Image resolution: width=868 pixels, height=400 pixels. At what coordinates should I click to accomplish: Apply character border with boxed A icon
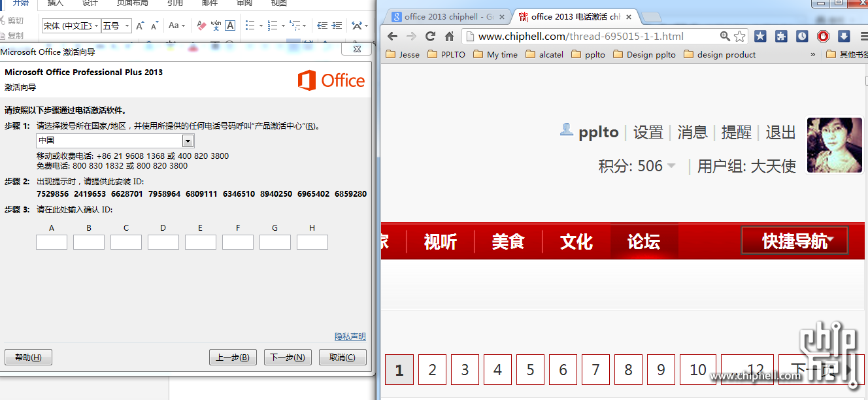tap(230, 26)
